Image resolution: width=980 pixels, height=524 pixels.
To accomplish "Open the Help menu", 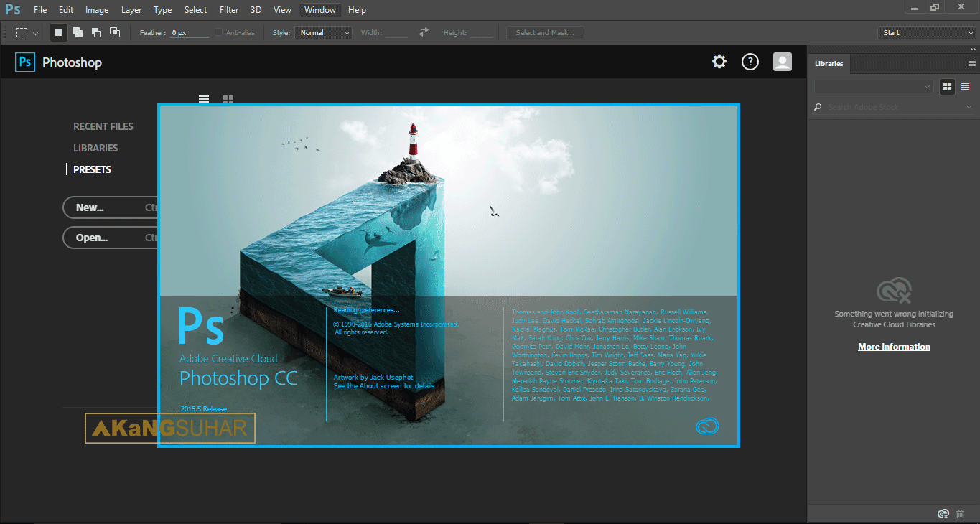I will [357, 10].
